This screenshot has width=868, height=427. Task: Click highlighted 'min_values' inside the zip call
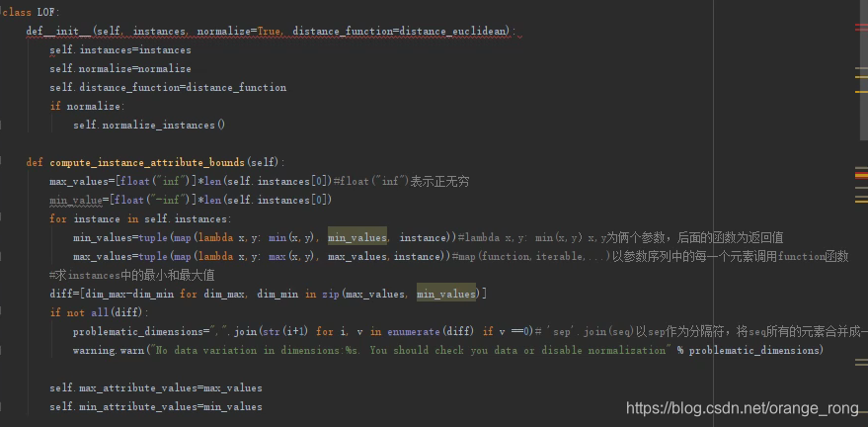(446, 295)
